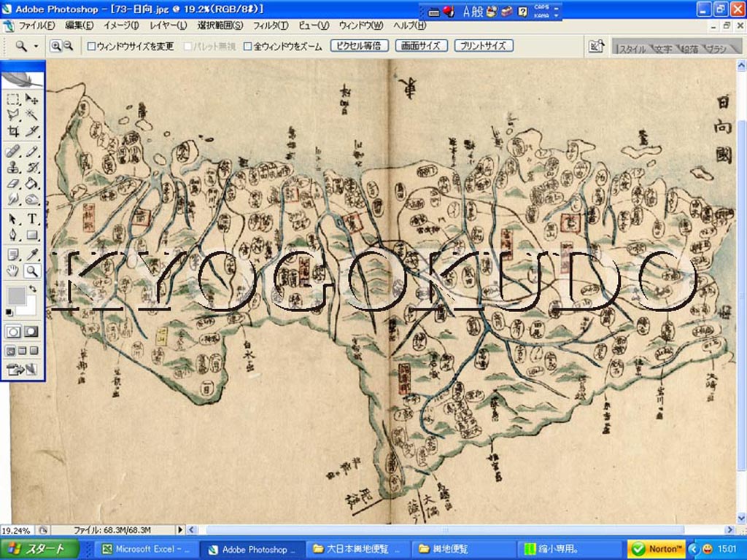
Task: Open the File Browser toggle icon
Action: (596, 46)
